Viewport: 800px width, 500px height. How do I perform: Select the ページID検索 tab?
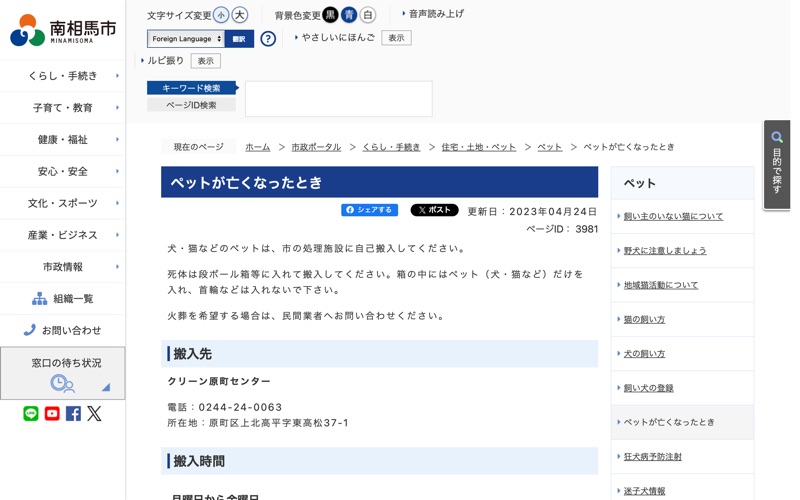191,105
